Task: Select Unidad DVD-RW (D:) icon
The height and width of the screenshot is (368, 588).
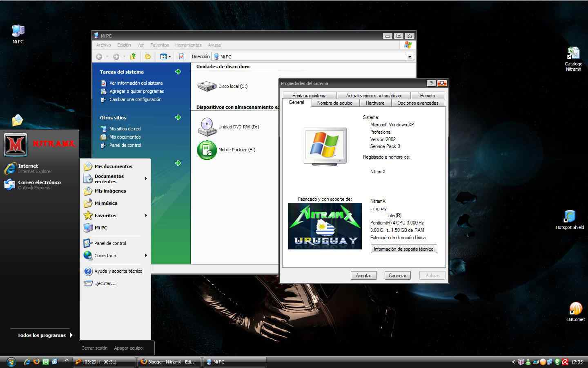Action: pos(207,127)
